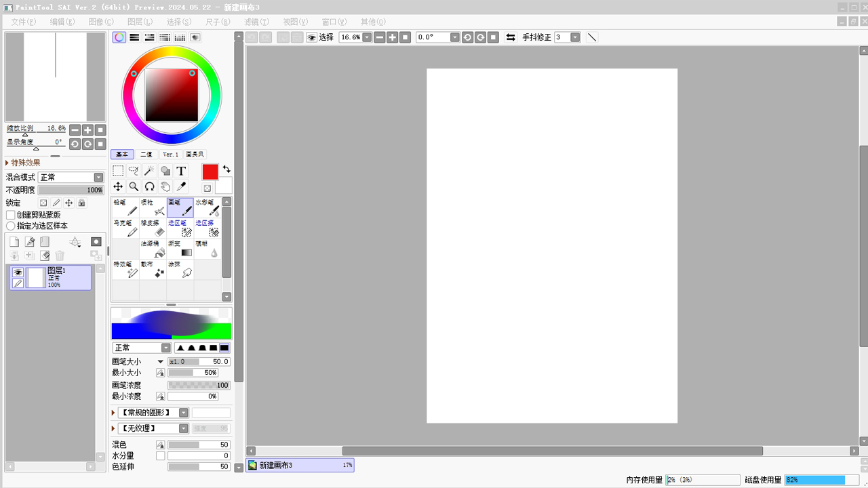Open the 编辑 menu

coord(62,22)
